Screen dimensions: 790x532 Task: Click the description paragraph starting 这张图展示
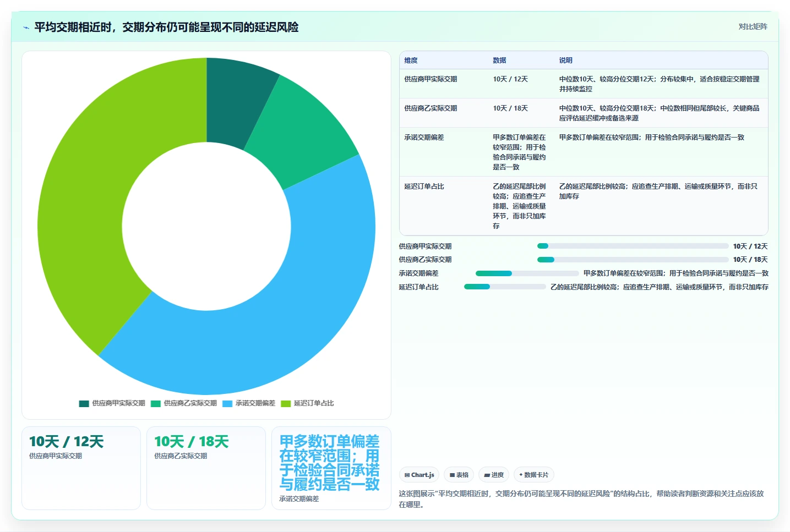click(581, 499)
